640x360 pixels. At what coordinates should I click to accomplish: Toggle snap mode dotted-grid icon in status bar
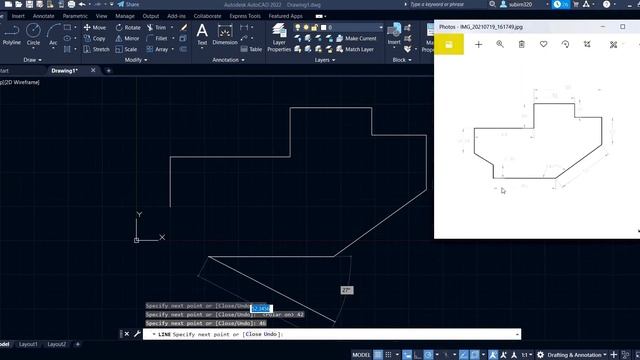coord(388,355)
